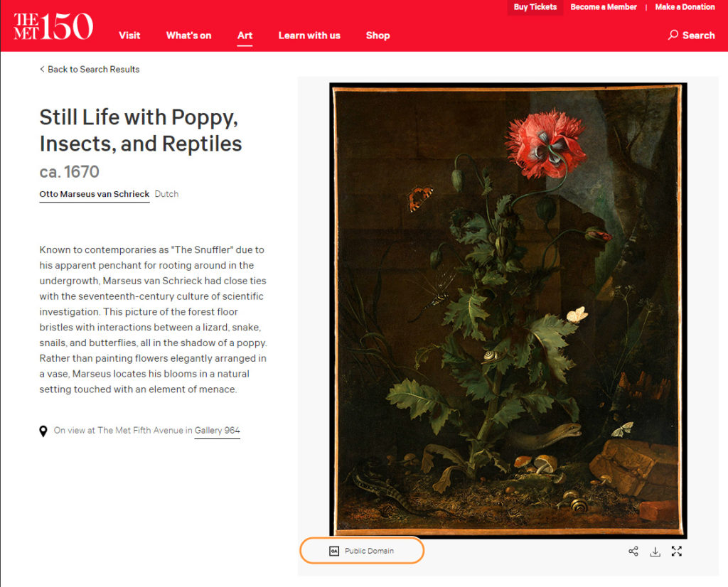The image size is (728, 587).
Task: Click the map pin location icon
Action: click(x=43, y=431)
